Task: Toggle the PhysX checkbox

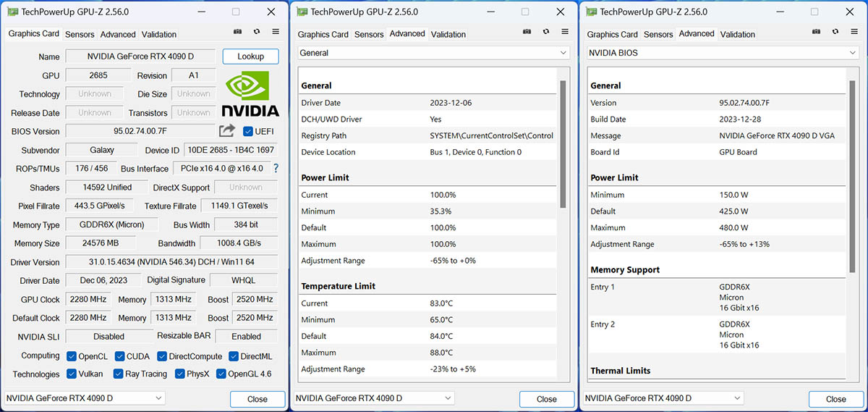Action: (179, 374)
